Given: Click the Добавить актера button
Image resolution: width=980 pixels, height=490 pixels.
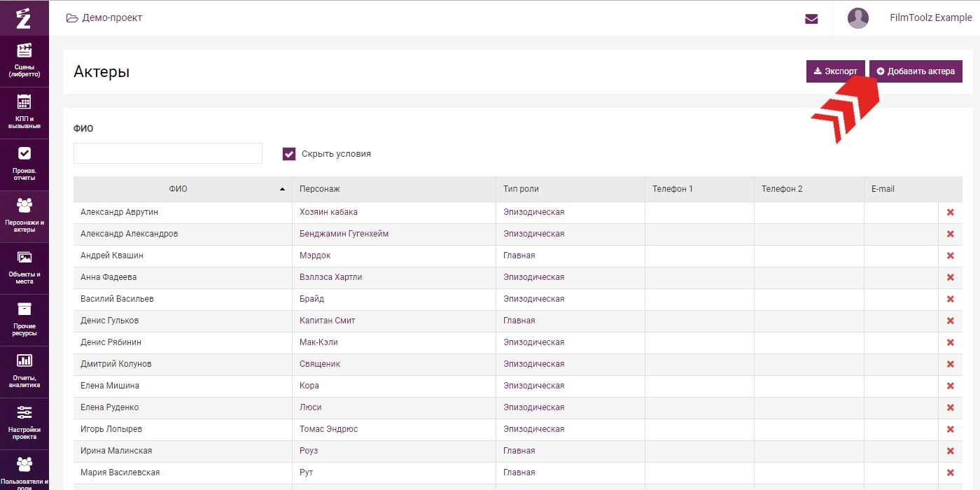Looking at the screenshot, I should click(916, 71).
